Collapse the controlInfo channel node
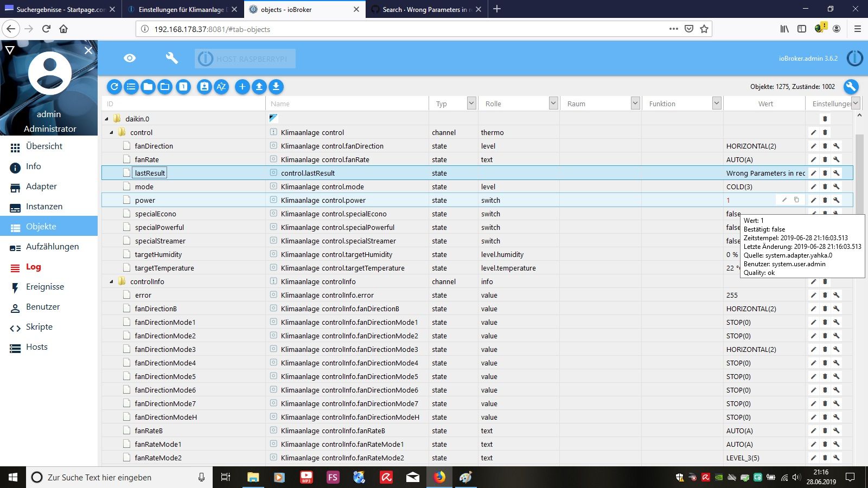This screenshot has width=868, height=488. [x=112, y=281]
